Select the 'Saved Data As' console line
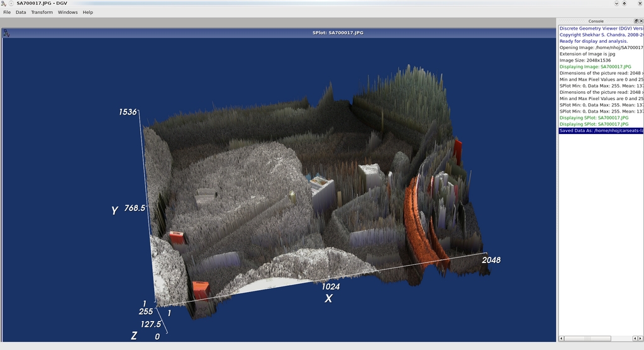644x350 pixels. pos(601,130)
